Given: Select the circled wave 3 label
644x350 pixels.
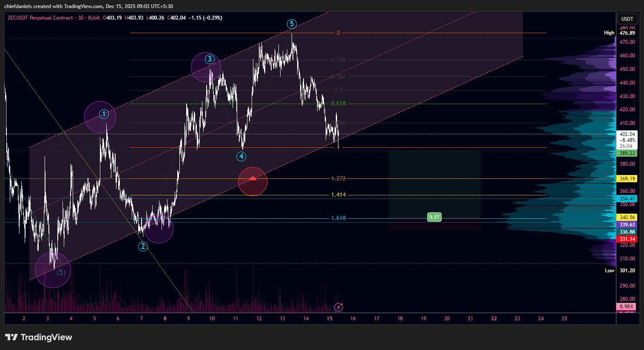Looking at the screenshot, I should (209, 59).
